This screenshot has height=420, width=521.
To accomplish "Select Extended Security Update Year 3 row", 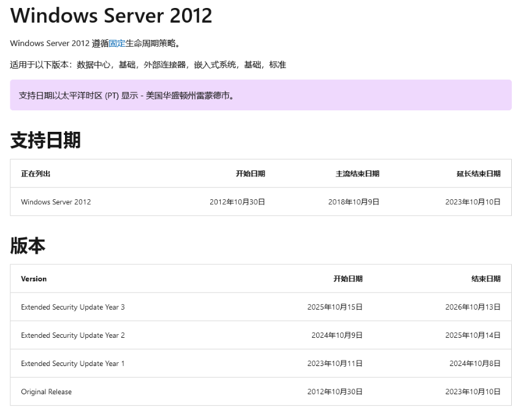I will (x=261, y=307).
